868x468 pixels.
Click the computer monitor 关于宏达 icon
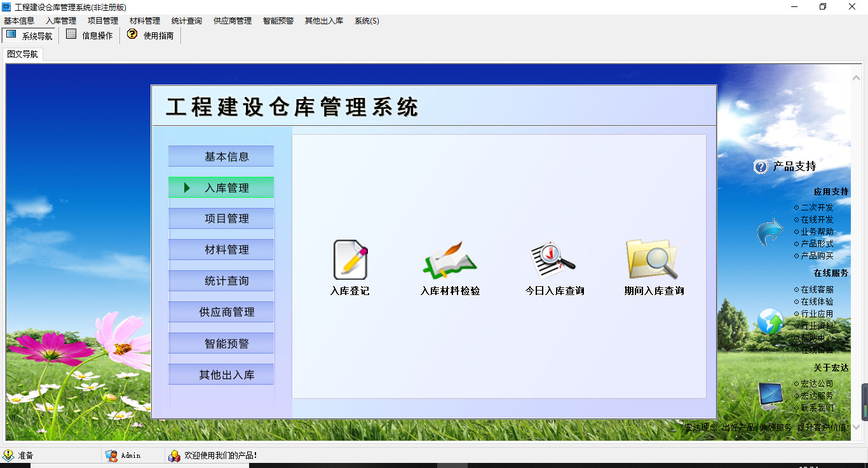[770, 396]
